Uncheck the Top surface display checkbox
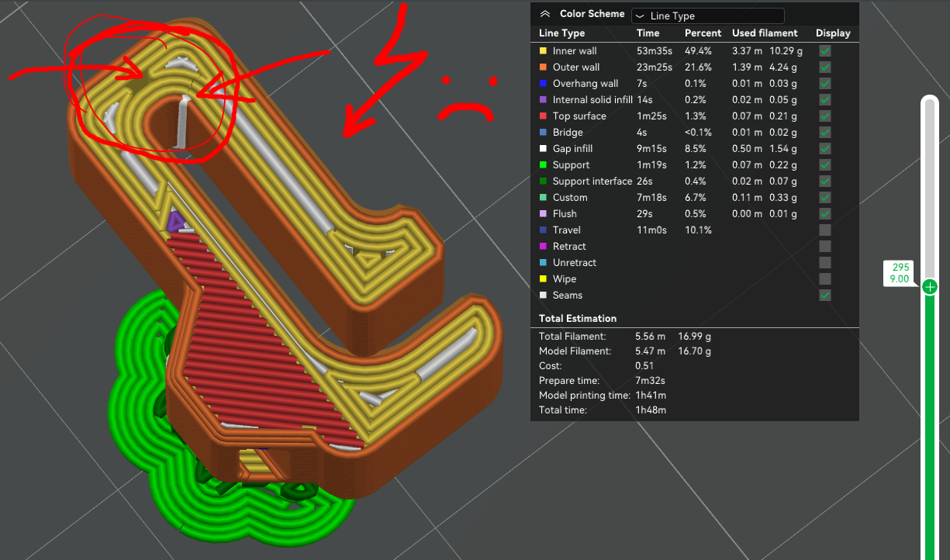Screen dimensions: 950x560 point(825,116)
